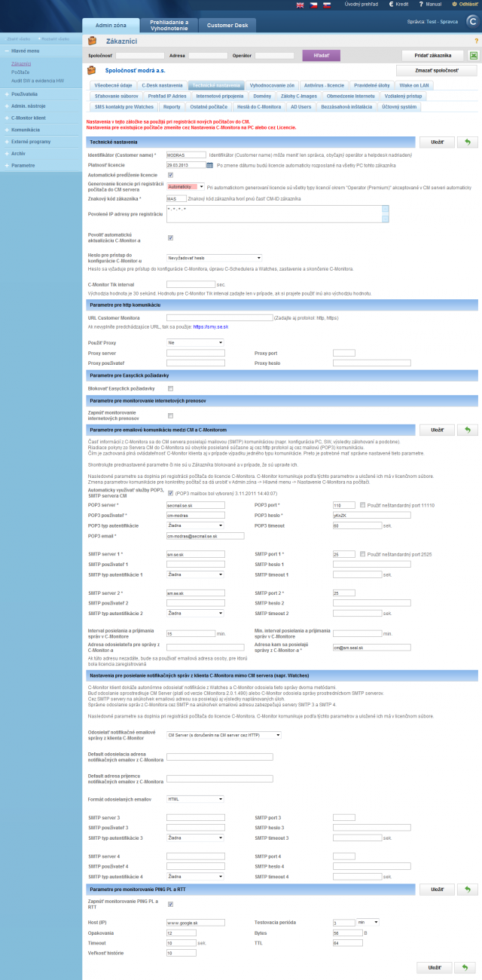This screenshot has width=482, height=980.
Task: Expand the Komunikácia menu section
Action: point(41,130)
